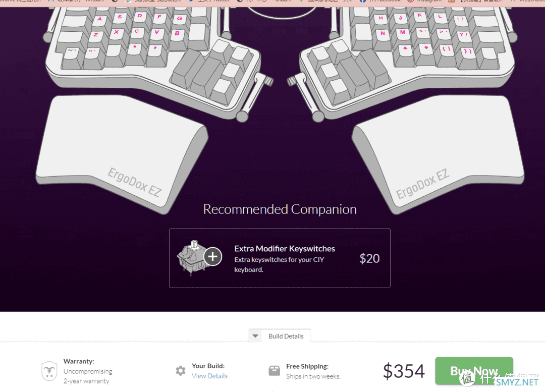Expand the Build Details arrow

click(x=255, y=336)
